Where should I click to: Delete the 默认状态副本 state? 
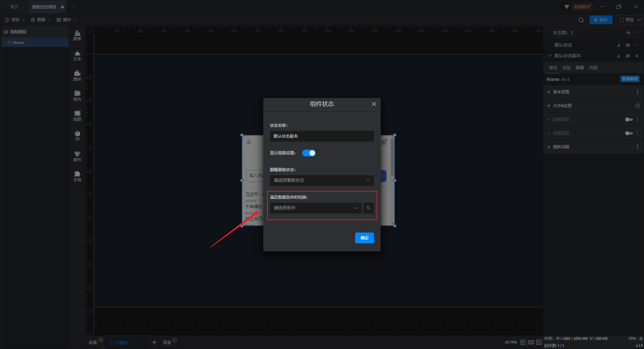click(x=637, y=56)
